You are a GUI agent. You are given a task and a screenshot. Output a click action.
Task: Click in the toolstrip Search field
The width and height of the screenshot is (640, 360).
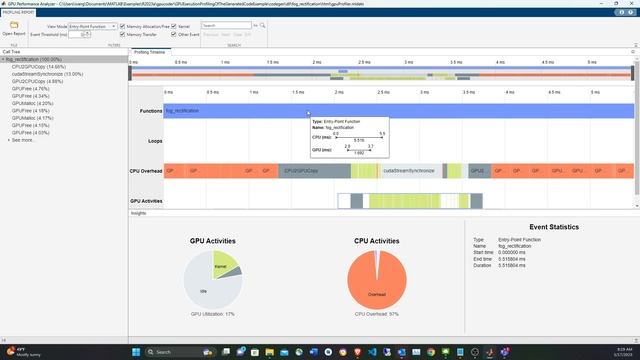(226, 25)
